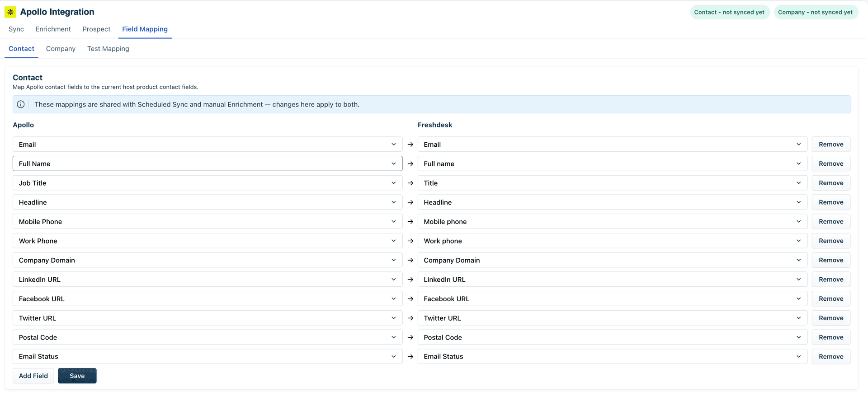Screen dimensions: 868x401
Task: Click the Add Field button
Action: click(33, 376)
